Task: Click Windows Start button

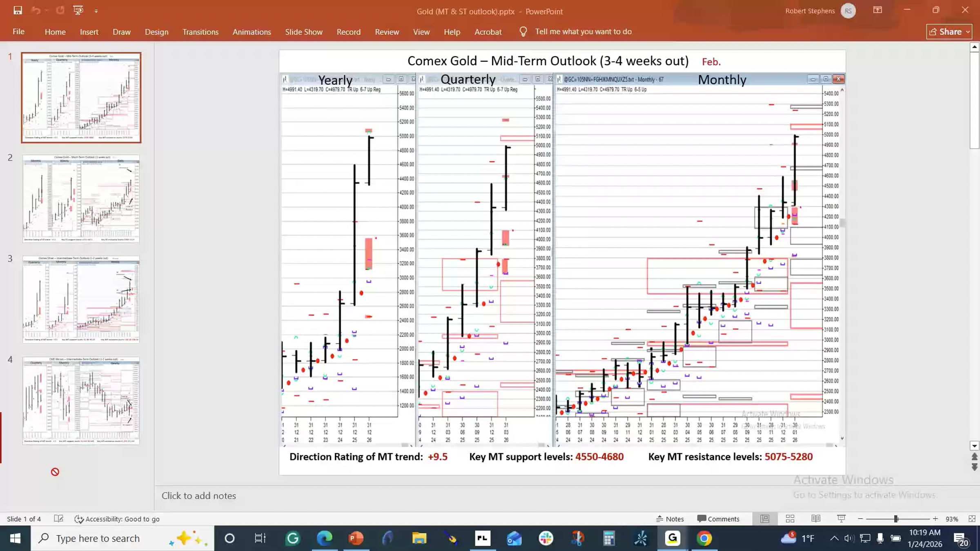Action: pos(15,538)
